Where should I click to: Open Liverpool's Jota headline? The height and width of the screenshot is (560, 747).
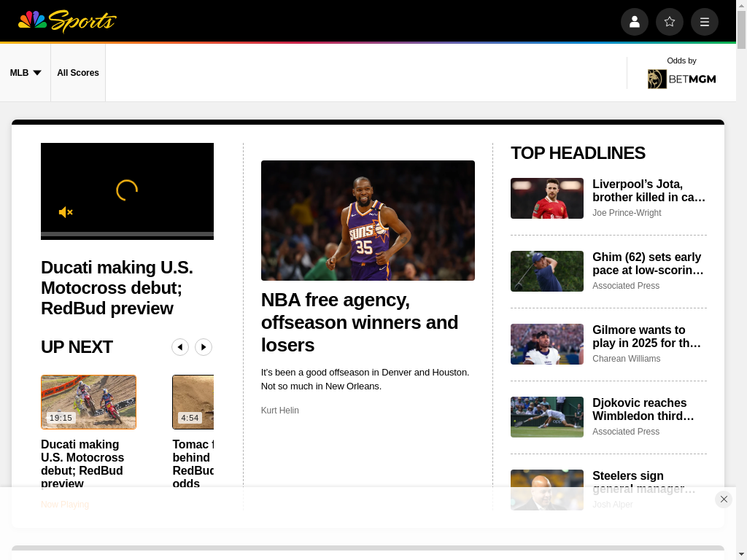point(649,190)
